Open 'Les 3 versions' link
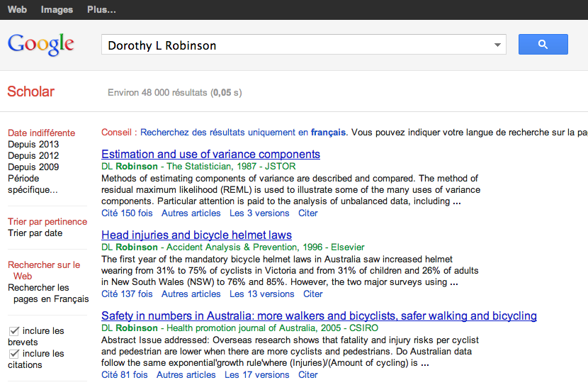588x385 pixels. pos(259,213)
